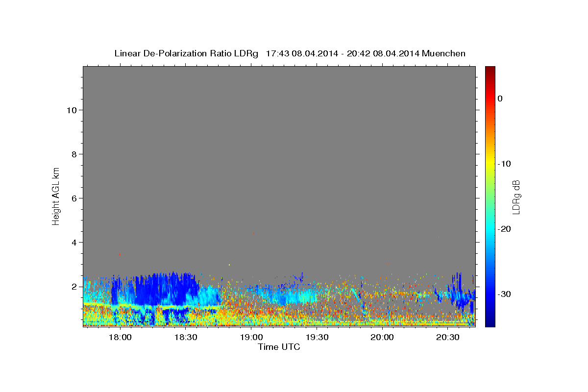
Task: Click the height tick label 8
Action: tap(73, 154)
